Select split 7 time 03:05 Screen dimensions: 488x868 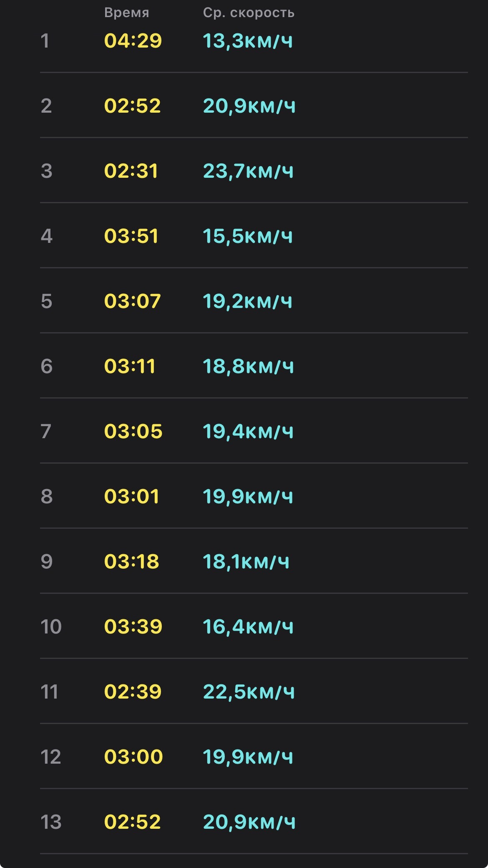pos(133,431)
